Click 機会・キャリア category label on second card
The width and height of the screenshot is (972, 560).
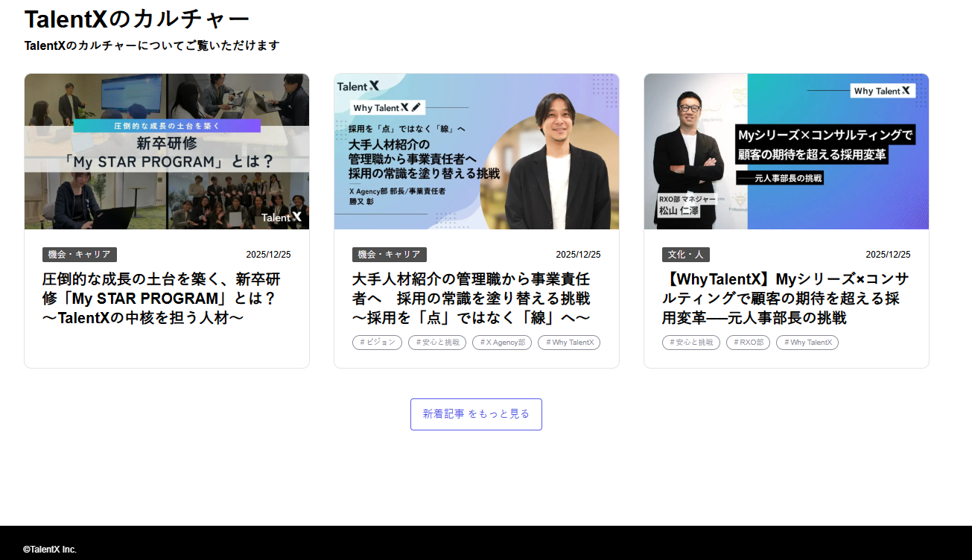click(390, 255)
